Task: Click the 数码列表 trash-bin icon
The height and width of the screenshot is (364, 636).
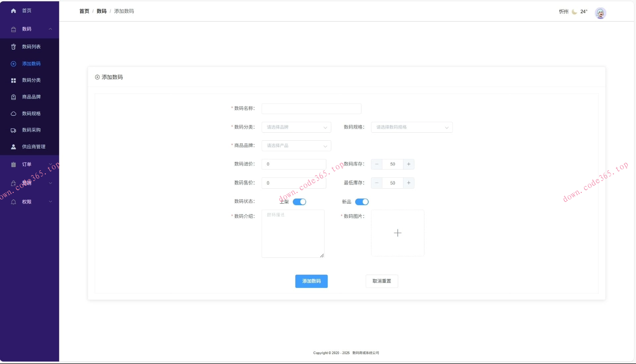Action: [x=13, y=47]
